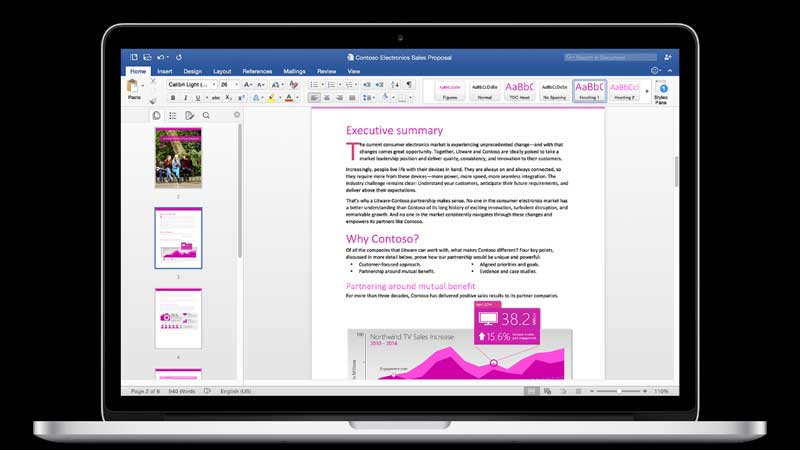Click the document vertical scrollbar

(677, 171)
